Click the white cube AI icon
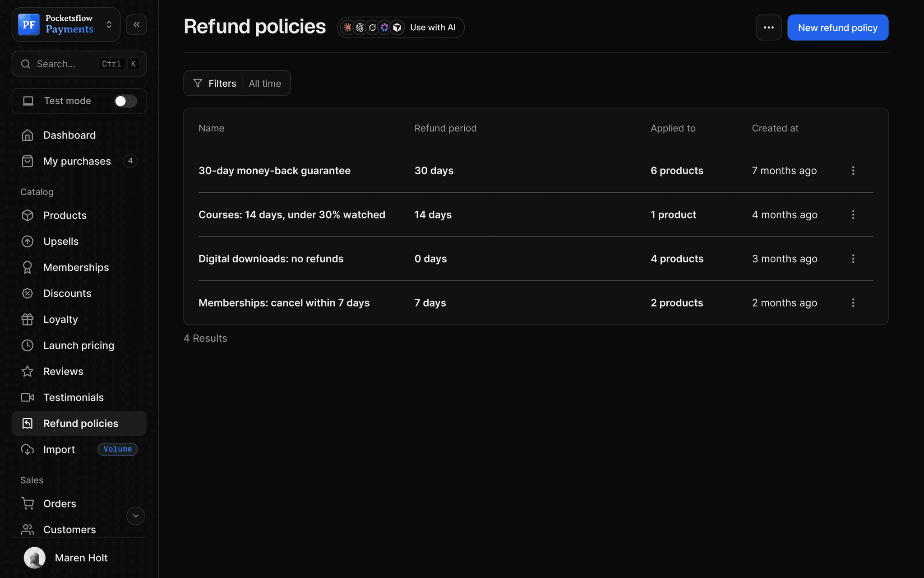 (x=397, y=28)
